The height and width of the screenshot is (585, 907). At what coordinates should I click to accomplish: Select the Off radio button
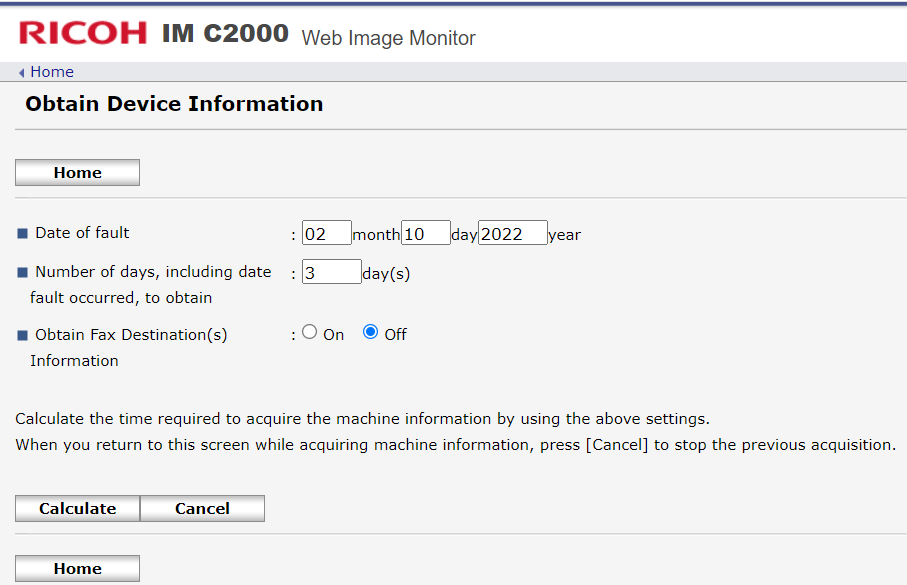pyautogui.click(x=370, y=333)
